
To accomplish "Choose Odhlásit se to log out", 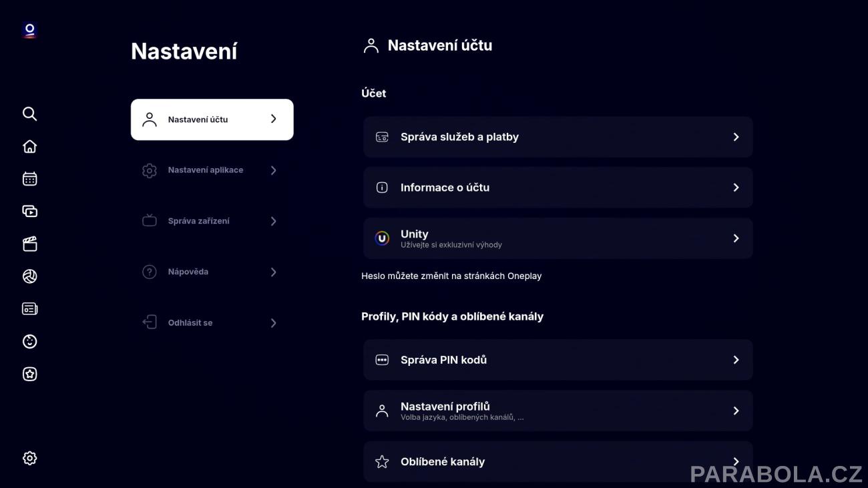I will (x=212, y=322).
